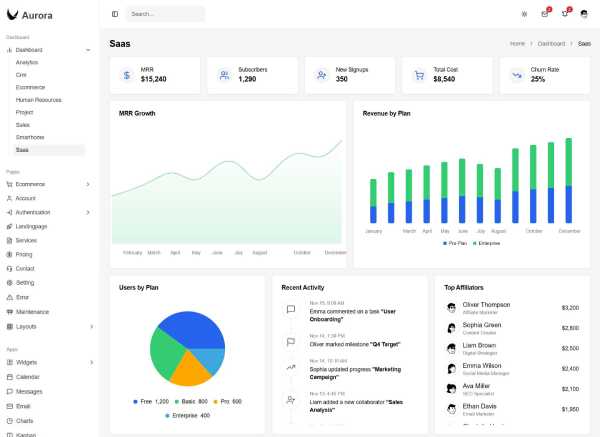Click the MRR dollar sign icon

click(126, 75)
